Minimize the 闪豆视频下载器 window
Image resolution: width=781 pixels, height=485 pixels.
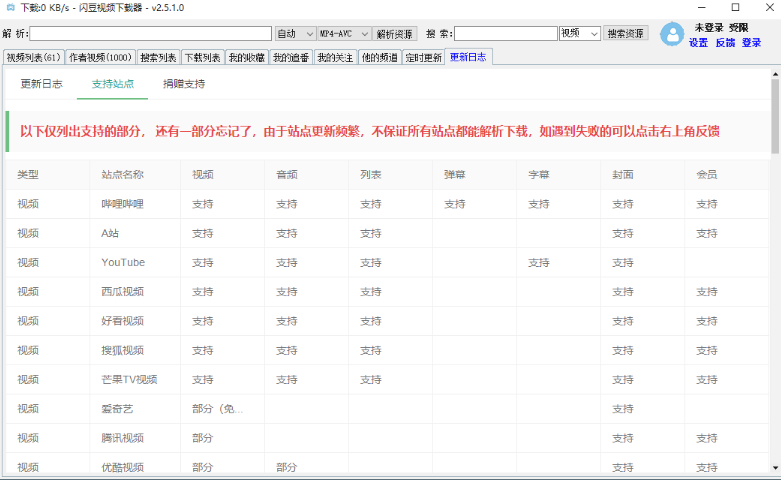pyautogui.click(x=702, y=7)
